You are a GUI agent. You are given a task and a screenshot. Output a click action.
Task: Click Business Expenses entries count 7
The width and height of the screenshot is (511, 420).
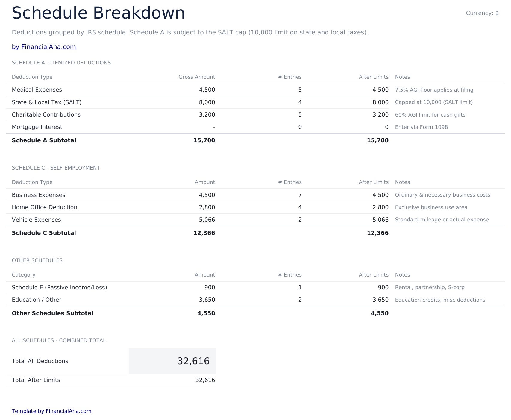(300, 195)
